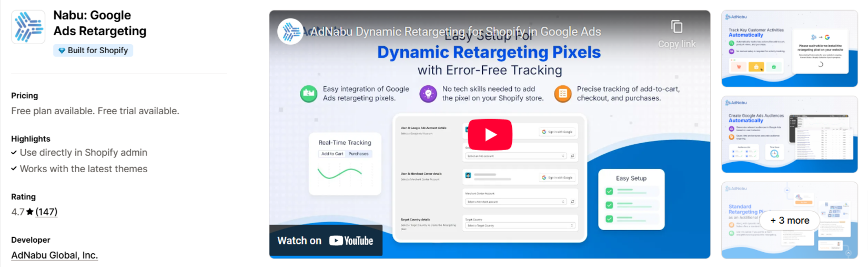The width and height of the screenshot is (868, 267).
Task: Click the orange precise tracking icon in video
Action: click(563, 94)
